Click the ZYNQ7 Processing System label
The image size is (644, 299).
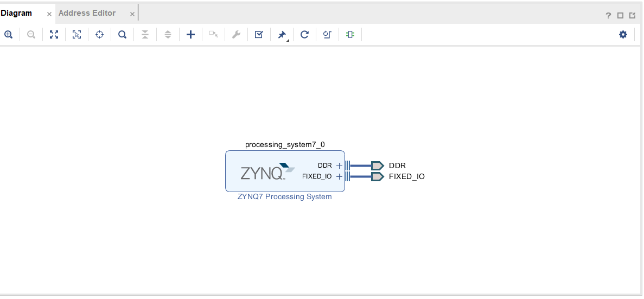[285, 197]
